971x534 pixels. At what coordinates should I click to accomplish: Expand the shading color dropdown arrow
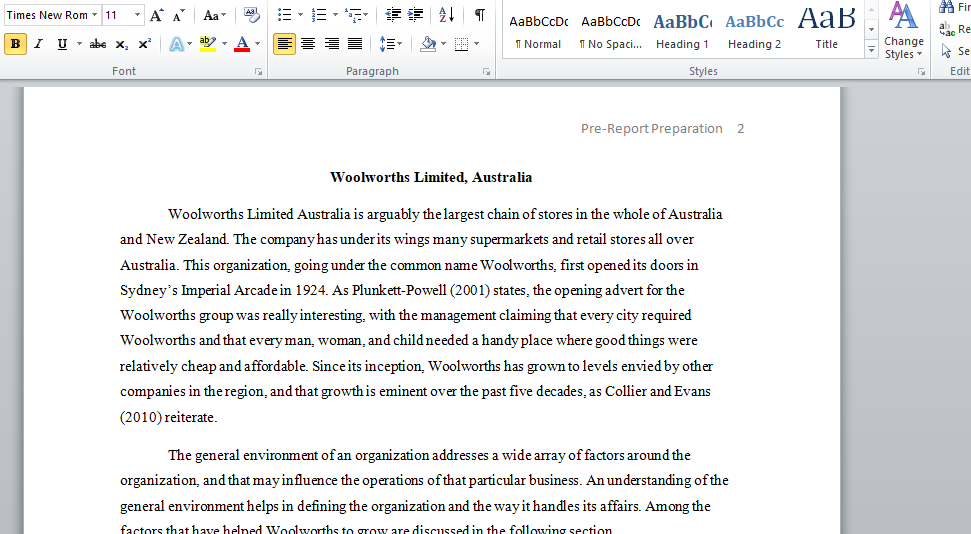coord(443,44)
